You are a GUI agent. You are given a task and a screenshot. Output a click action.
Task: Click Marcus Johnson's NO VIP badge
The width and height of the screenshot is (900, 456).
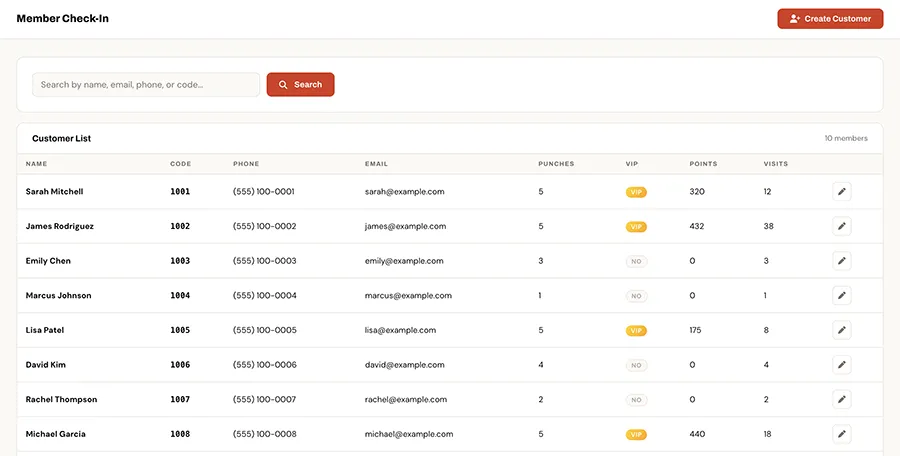tap(637, 296)
